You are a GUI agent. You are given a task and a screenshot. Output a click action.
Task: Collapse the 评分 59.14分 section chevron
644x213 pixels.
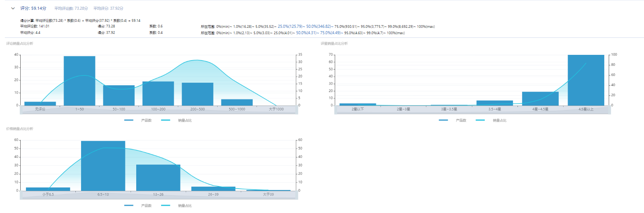(13, 8)
